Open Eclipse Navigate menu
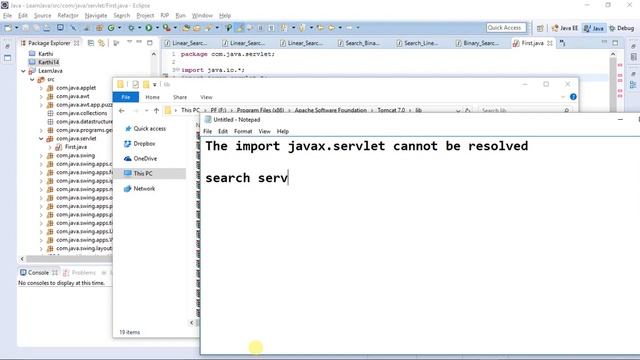The height and width of the screenshot is (360, 640). coord(96,16)
